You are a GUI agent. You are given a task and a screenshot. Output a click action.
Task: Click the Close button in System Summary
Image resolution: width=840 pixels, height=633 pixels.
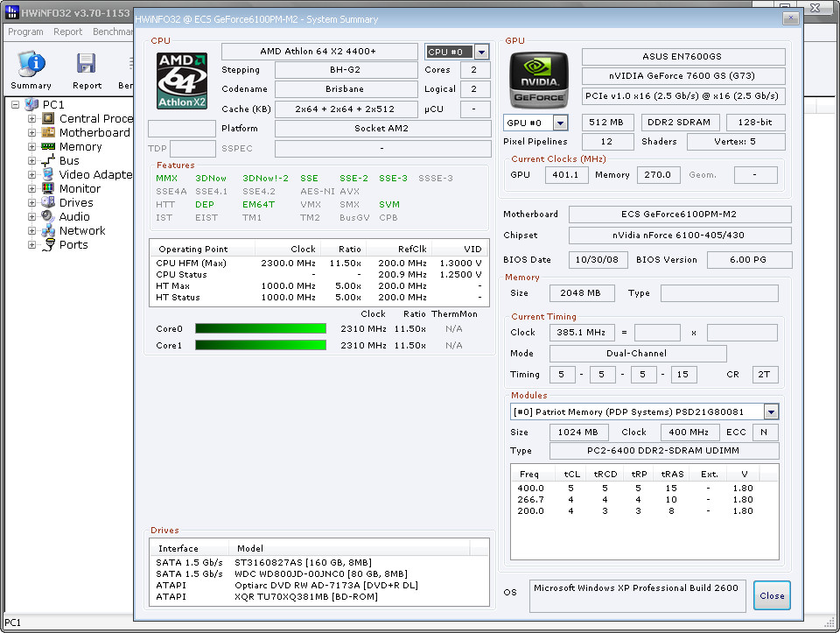[x=772, y=595]
